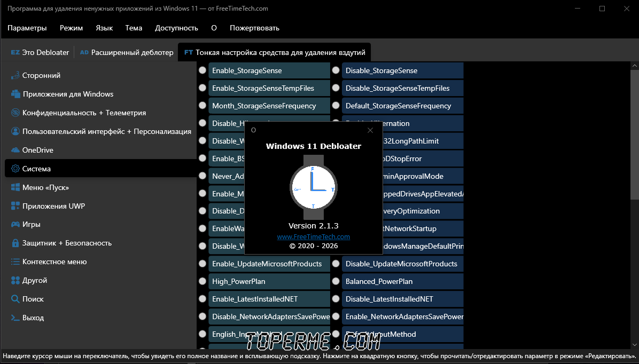Click scrollbar up arrow of settings list
The width and height of the screenshot is (639, 364).
(x=635, y=66)
